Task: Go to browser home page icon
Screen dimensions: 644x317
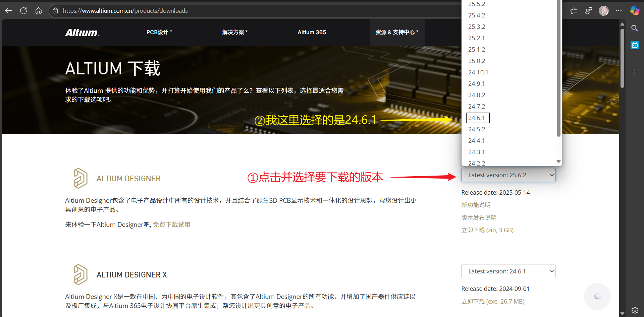Action: point(39,11)
